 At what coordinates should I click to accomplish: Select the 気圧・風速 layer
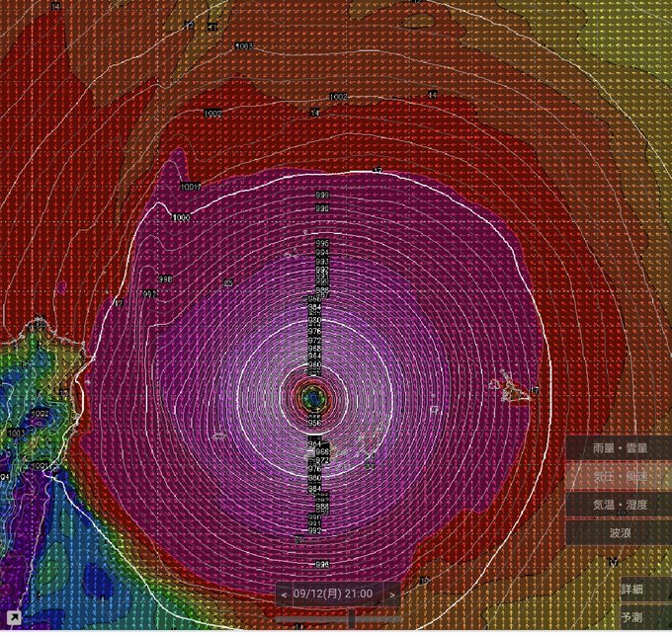tap(620, 477)
